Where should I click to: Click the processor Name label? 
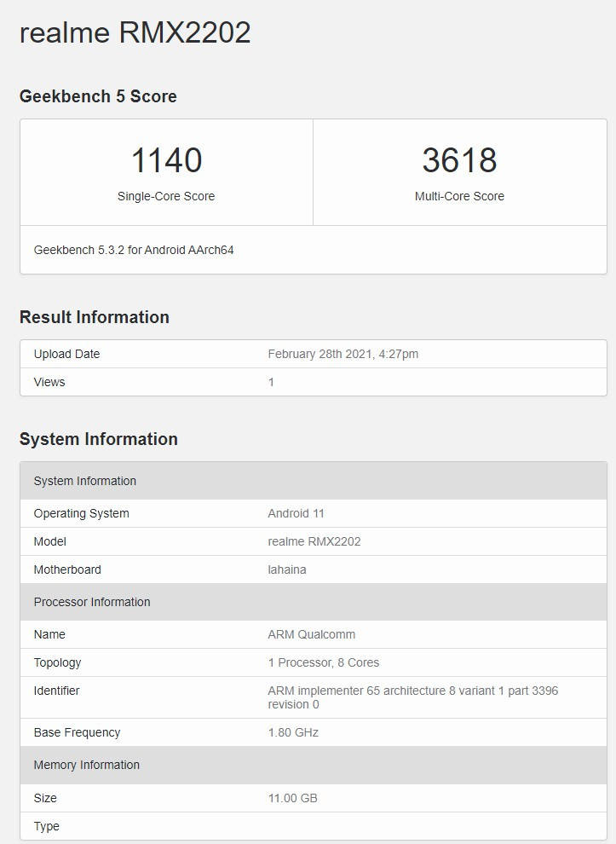pyautogui.click(x=49, y=634)
